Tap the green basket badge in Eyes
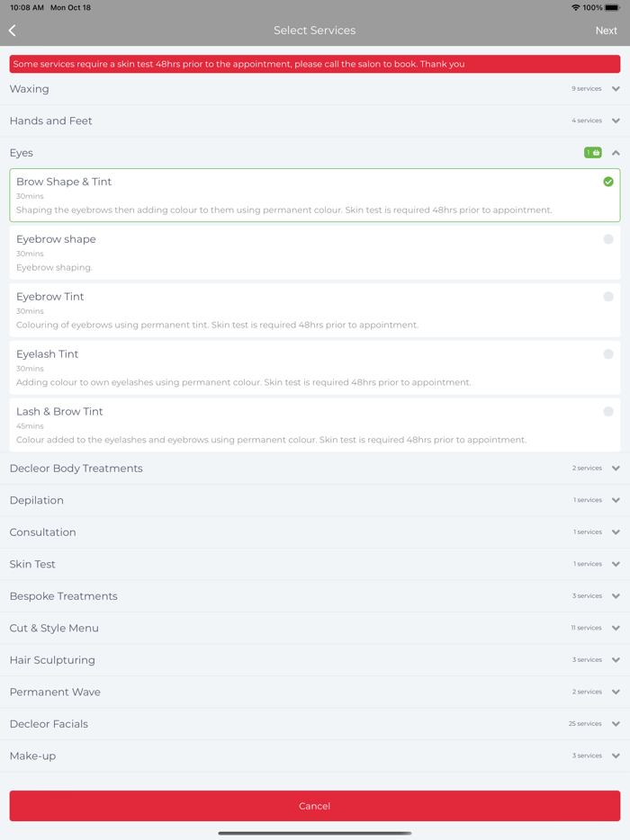Screen dimensions: 630x840 click(x=592, y=153)
